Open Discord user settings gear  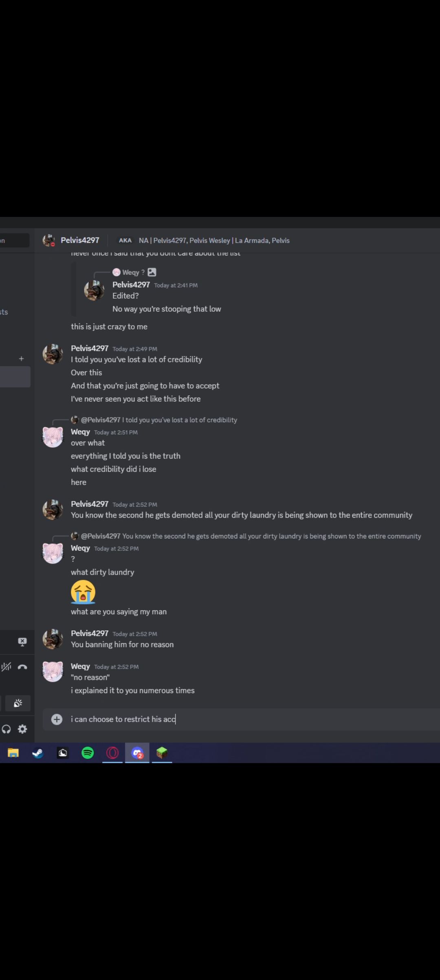pyautogui.click(x=22, y=729)
